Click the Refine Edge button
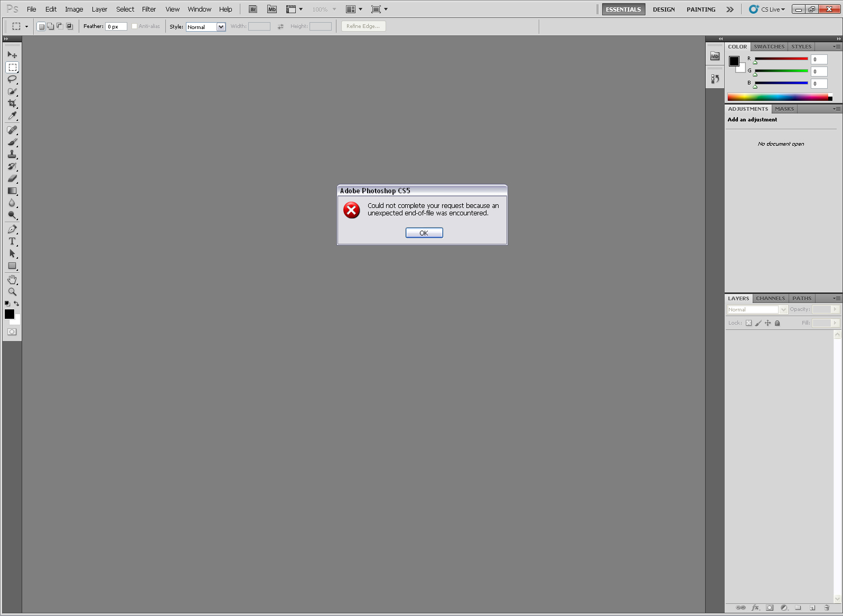The height and width of the screenshot is (616, 843). click(x=363, y=26)
